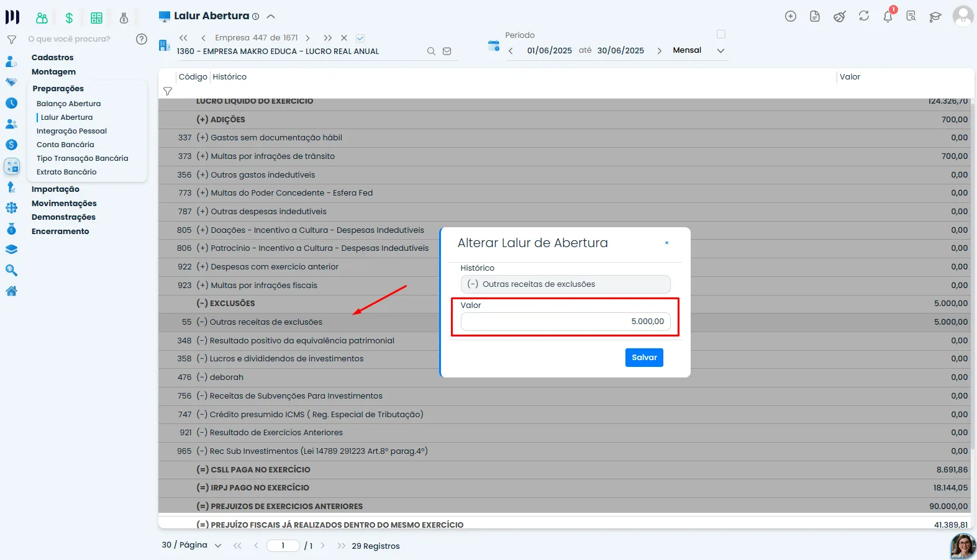Click the green dollar sign icon
Image resolution: width=977 pixels, height=560 pixels.
(x=69, y=18)
